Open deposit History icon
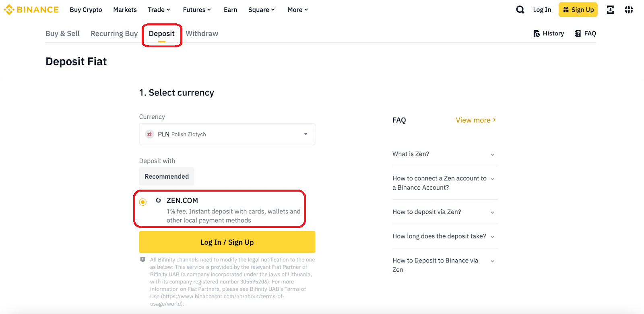The height and width of the screenshot is (314, 644). tap(537, 33)
